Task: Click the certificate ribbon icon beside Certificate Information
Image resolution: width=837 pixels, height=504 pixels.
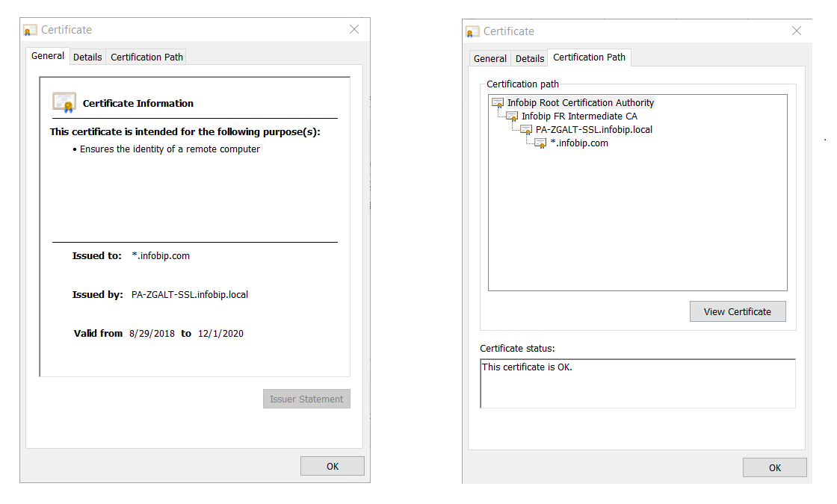Action: pos(64,103)
